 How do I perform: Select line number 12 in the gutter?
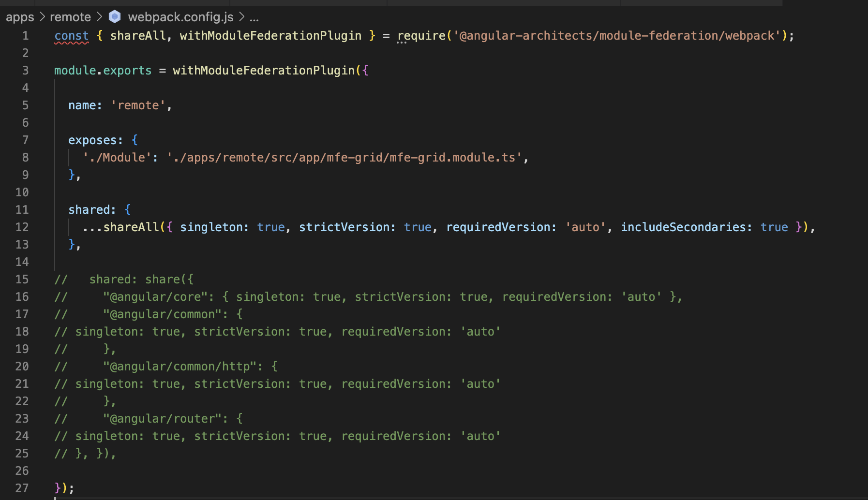pyautogui.click(x=22, y=227)
